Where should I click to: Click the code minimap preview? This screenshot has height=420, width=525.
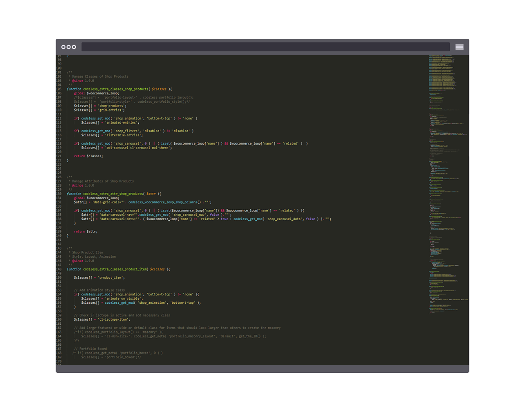448,184
